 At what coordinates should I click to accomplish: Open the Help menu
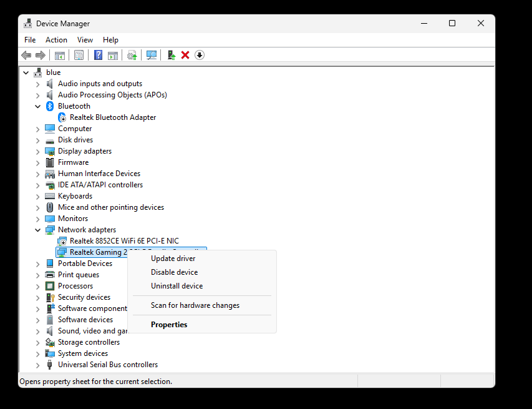[110, 40]
